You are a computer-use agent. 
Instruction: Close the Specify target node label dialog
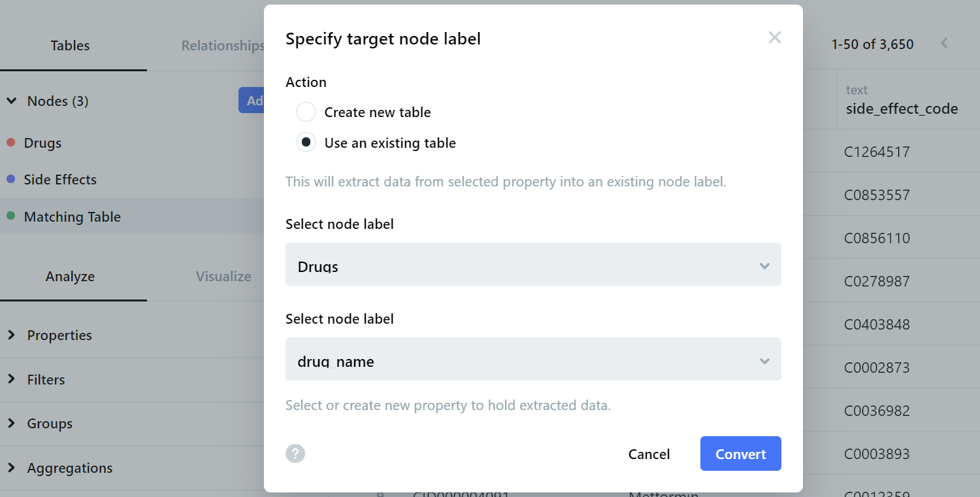point(774,38)
